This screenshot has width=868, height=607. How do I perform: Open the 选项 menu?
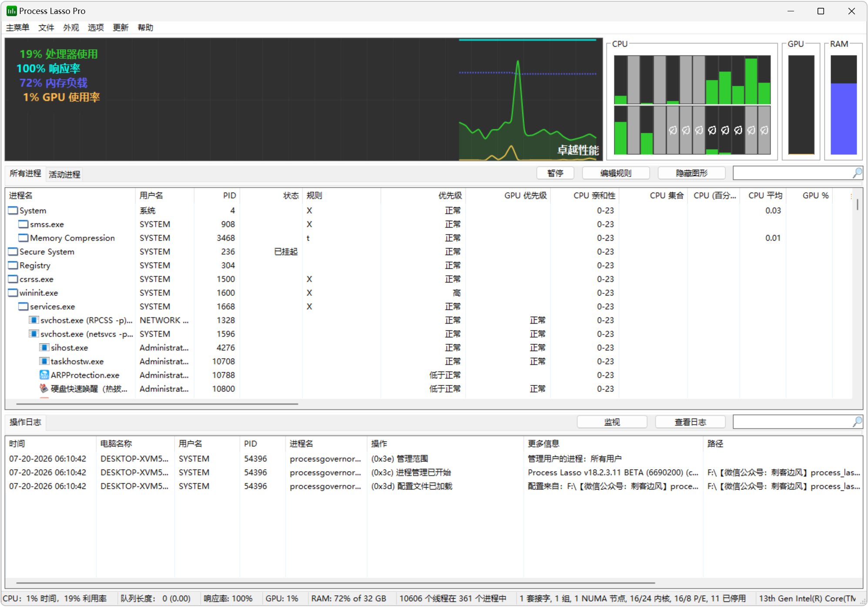coord(96,28)
